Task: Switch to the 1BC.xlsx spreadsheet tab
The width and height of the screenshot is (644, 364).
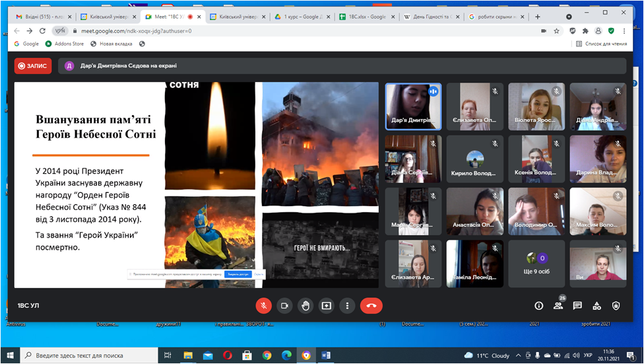Action: pos(364,17)
